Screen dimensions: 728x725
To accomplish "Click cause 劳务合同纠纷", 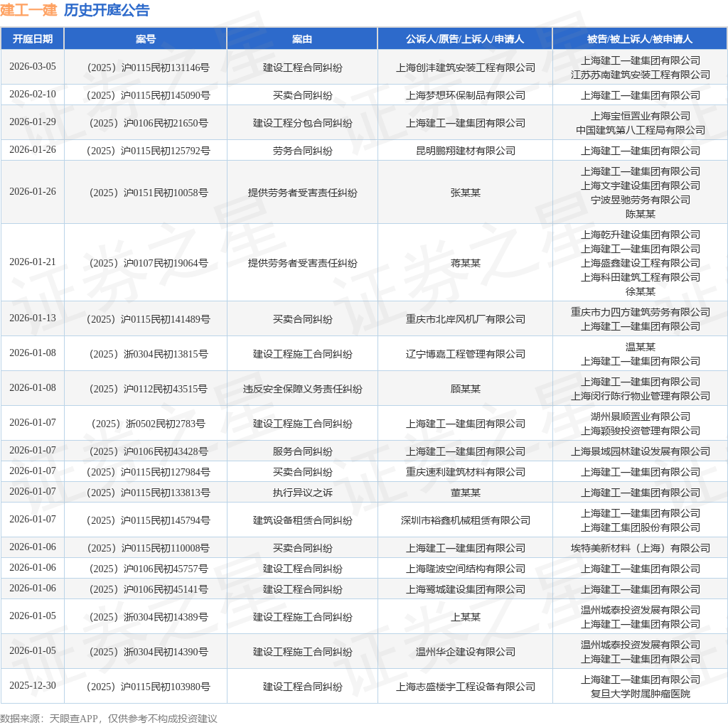I will 302,151.
